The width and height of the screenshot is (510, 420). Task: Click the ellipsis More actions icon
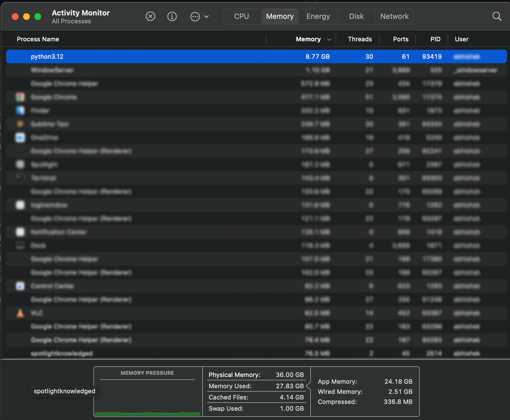click(195, 17)
